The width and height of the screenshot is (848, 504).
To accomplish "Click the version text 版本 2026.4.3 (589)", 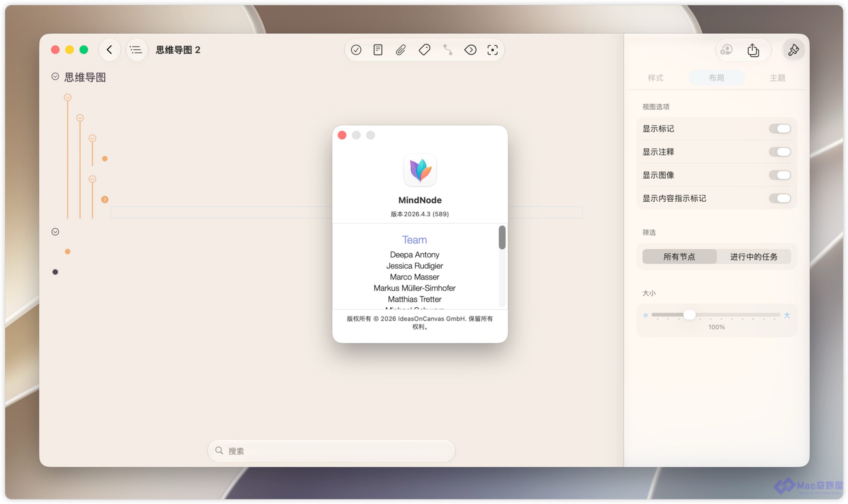I will click(x=420, y=214).
